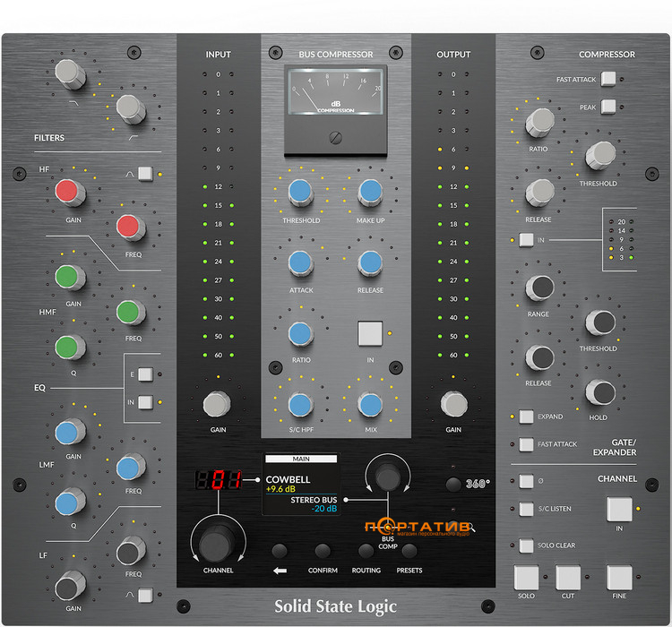Click the 360° button
The width and height of the screenshot is (672, 627).
453,485
